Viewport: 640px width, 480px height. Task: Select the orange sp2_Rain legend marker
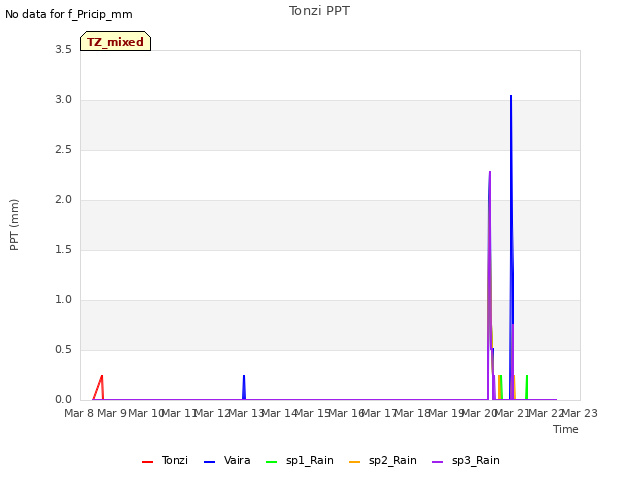pos(355,462)
